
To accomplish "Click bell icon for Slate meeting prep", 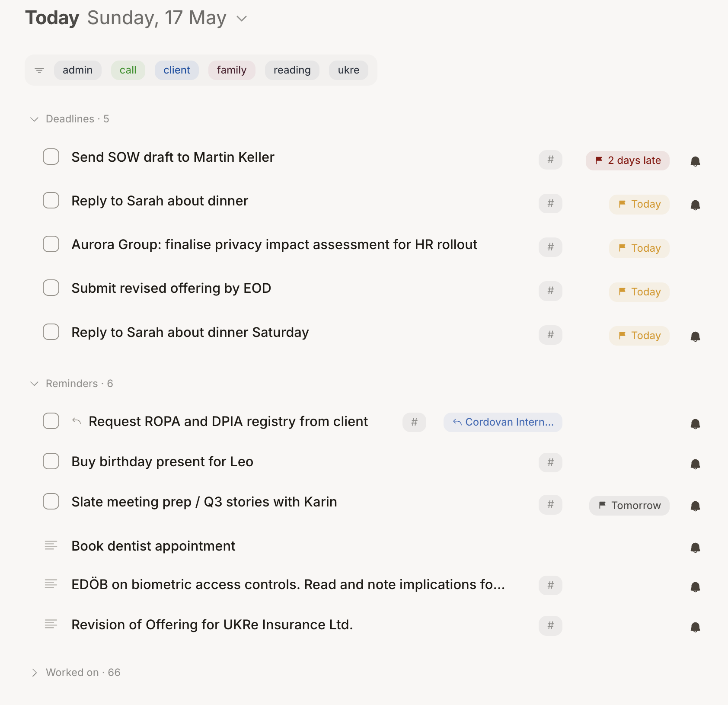I will point(695,506).
